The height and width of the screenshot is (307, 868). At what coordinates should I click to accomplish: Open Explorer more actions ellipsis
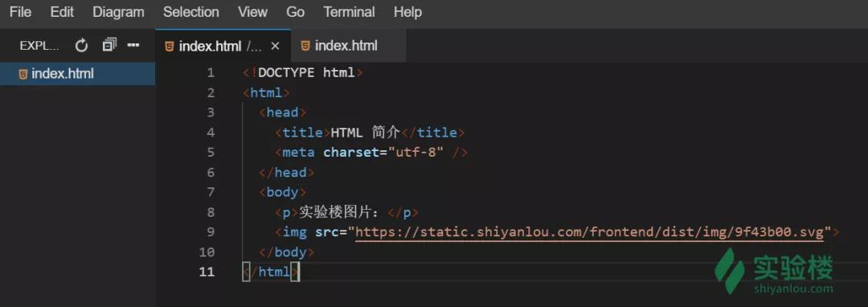133,45
